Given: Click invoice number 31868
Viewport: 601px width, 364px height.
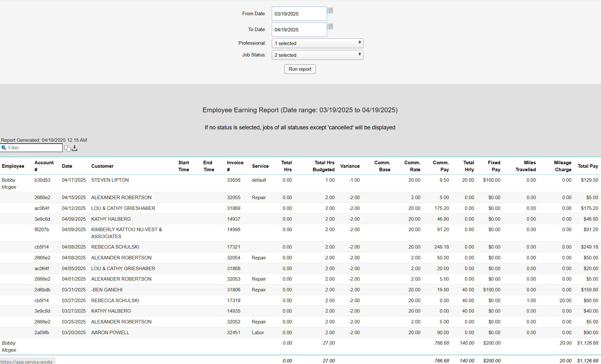Looking at the screenshot, I should click(x=234, y=269).
